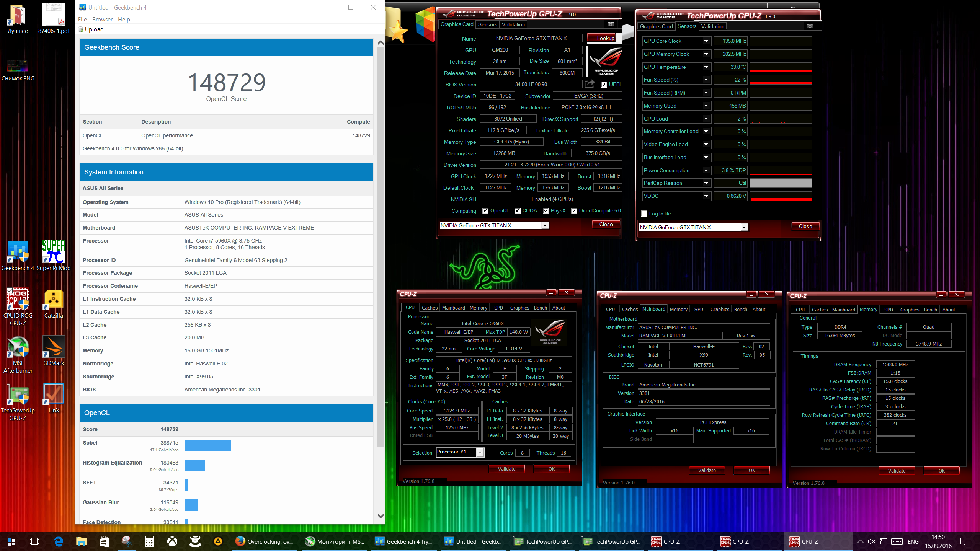Enable the Log to file checkbox

[644, 214]
